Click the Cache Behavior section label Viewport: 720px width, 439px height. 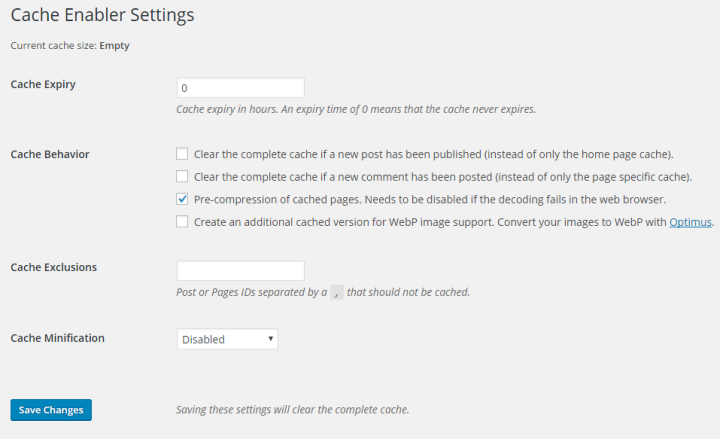click(x=50, y=154)
